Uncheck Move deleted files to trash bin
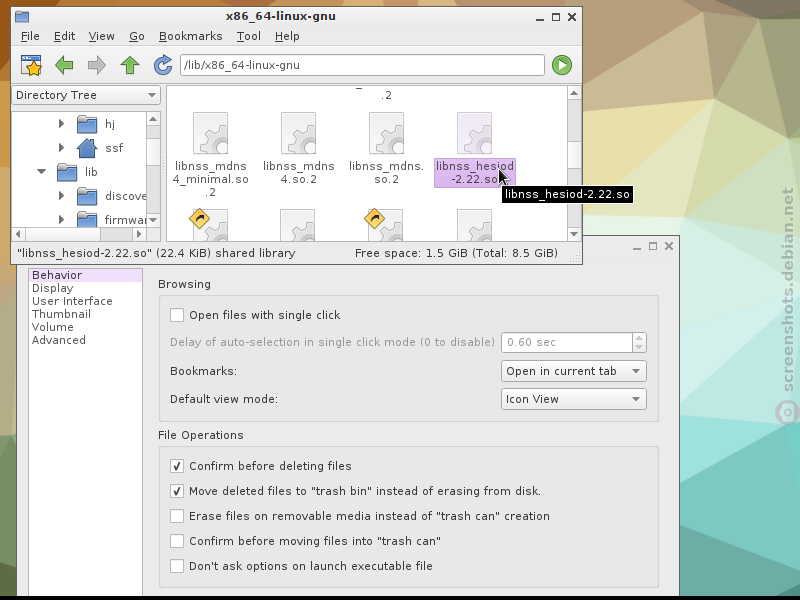Image resolution: width=800 pixels, height=600 pixels. 177,491
